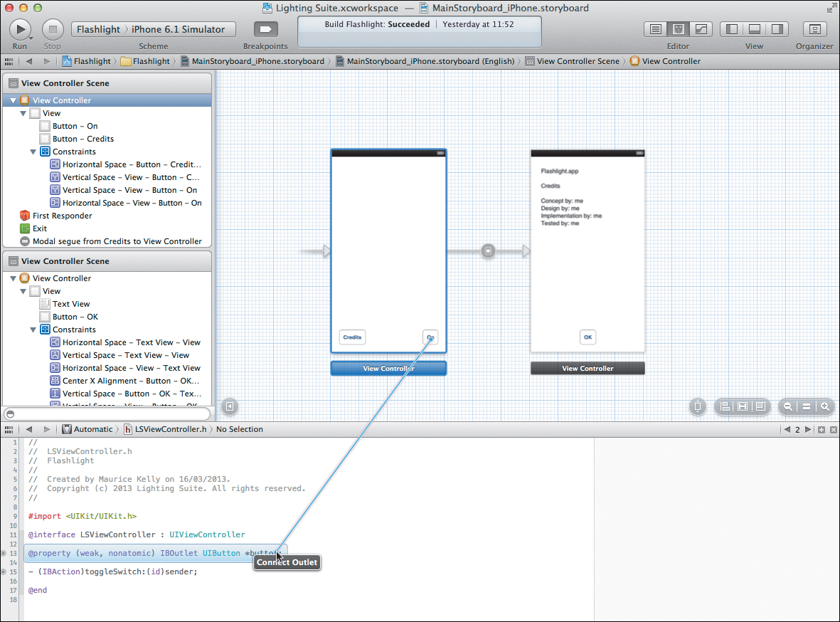Open No Selection symbol menu

(x=240, y=429)
